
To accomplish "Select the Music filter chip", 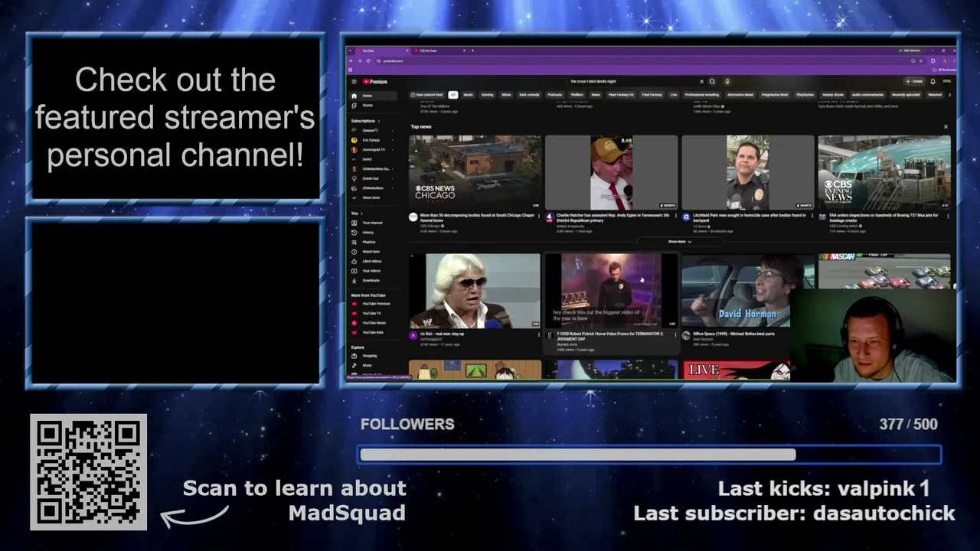I will pos(469,95).
